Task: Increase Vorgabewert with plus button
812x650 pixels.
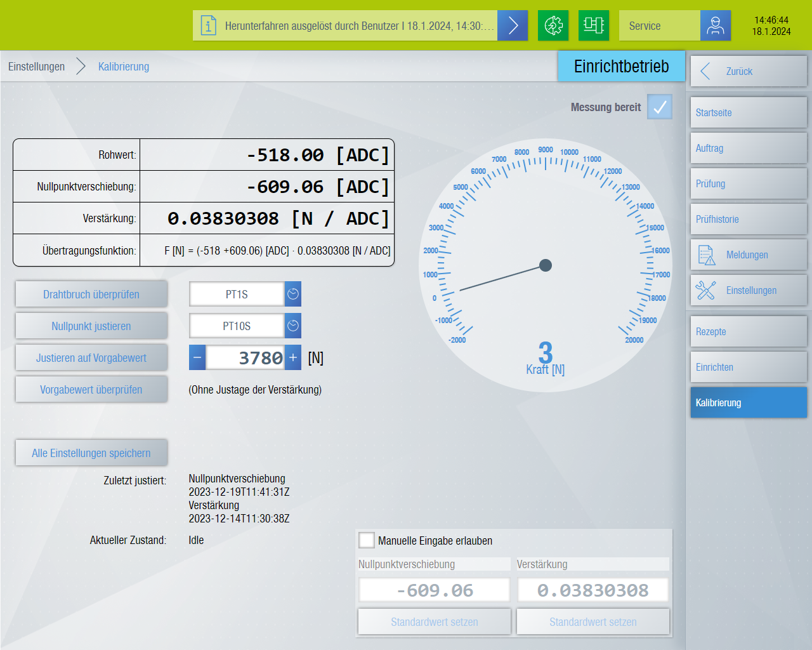Action: pos(293,357)
